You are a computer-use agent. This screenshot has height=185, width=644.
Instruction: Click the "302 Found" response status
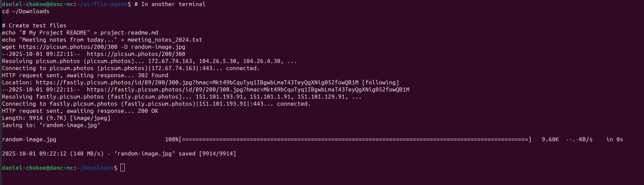pos(153,76)
